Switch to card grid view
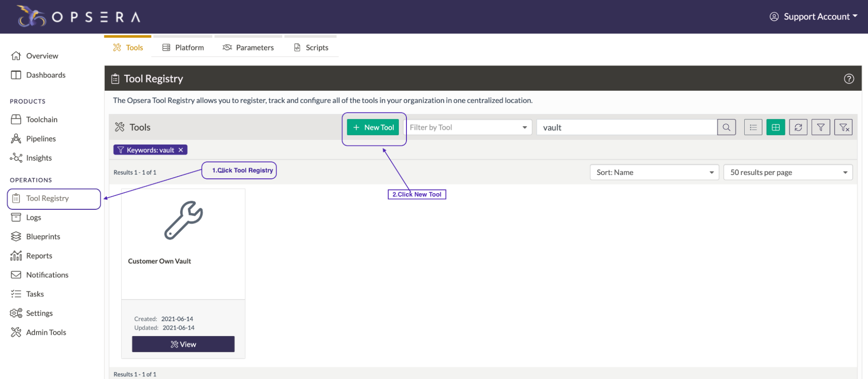Viewport: 868px width, 379px height. (x=776, y=127)
